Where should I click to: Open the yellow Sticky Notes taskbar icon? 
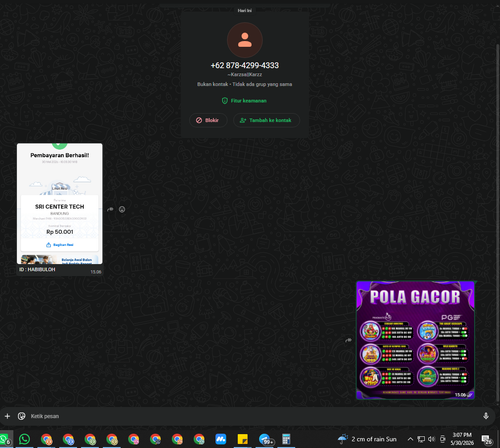242,439
